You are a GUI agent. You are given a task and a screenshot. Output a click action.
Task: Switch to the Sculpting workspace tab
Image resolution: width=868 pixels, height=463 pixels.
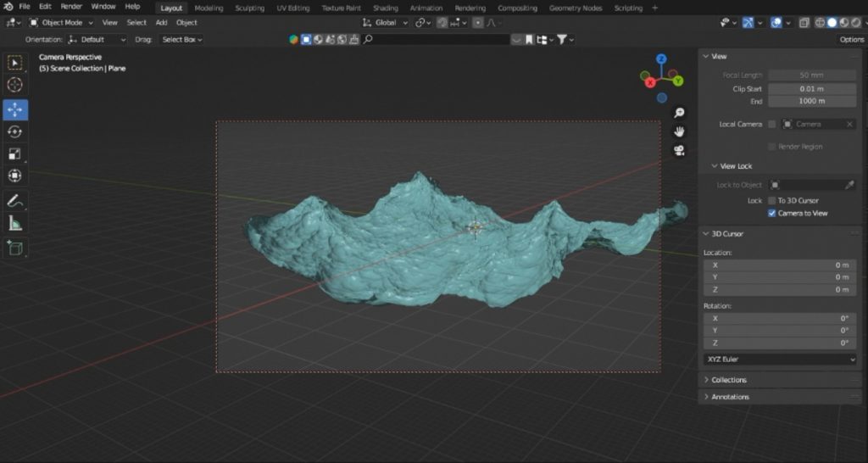click(x=250, y=8)
